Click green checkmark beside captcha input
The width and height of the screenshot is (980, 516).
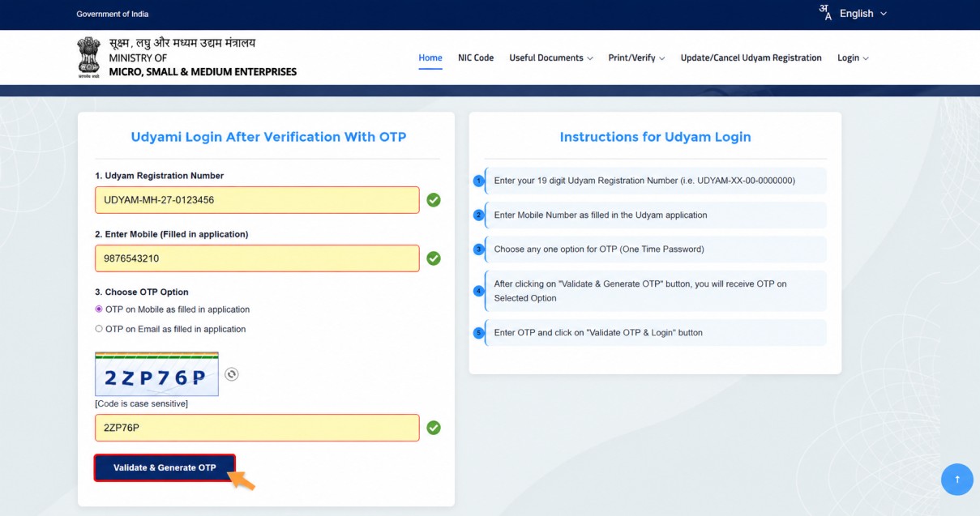point(434,428)
